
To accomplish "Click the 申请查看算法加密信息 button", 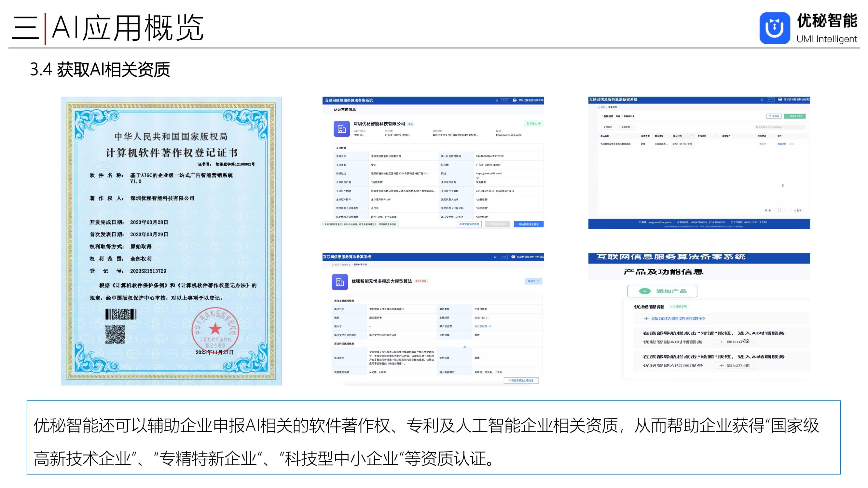I will pos(521,381).
